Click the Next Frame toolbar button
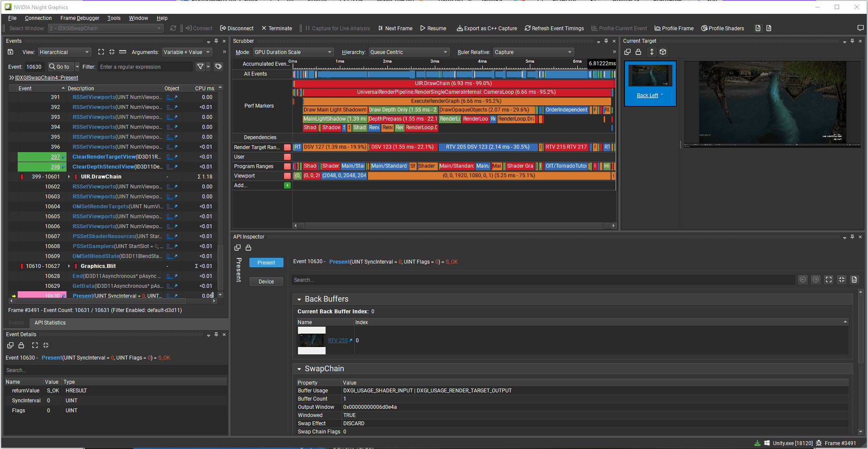The height and width of the screenshot is (449, 868). pyautogui.click(x=395, y=29)
